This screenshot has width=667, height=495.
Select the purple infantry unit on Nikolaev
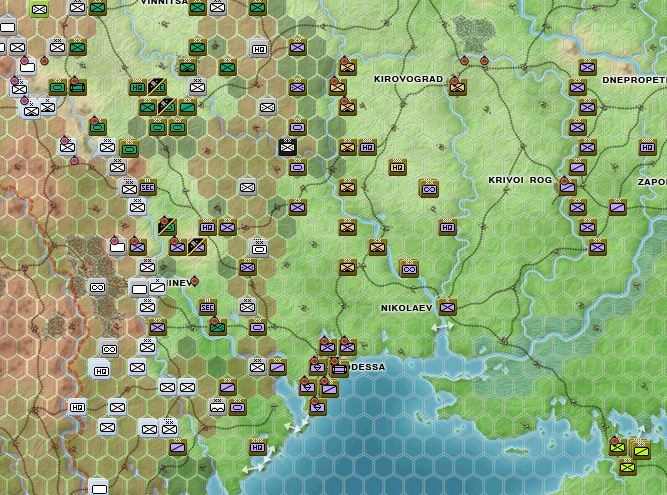point(447,307)
